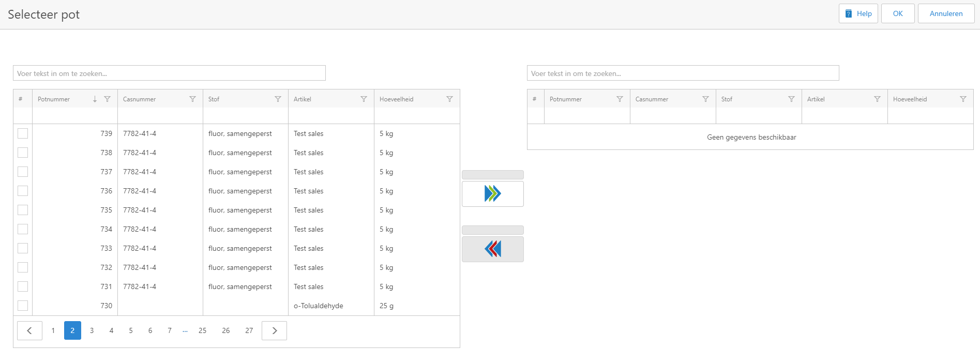Open filter for left Stof column
The image size is (980, 363).
tap(278, 99)
